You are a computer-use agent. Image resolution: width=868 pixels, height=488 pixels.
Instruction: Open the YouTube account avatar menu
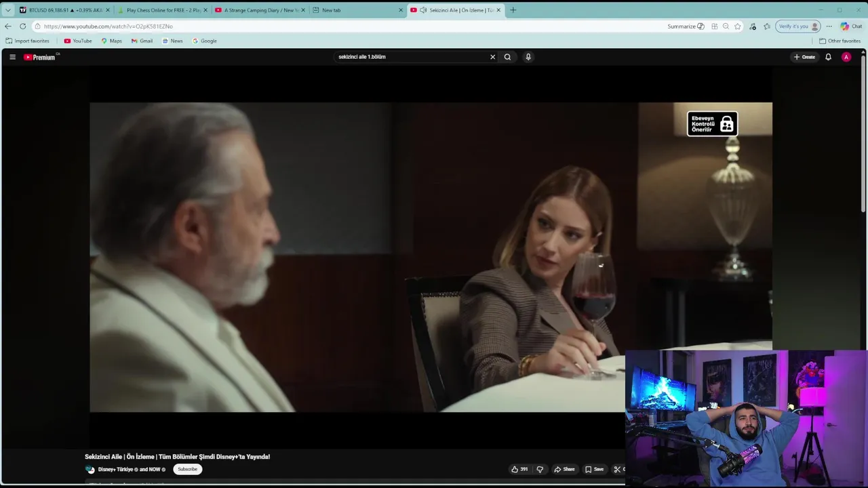(846, 57)
